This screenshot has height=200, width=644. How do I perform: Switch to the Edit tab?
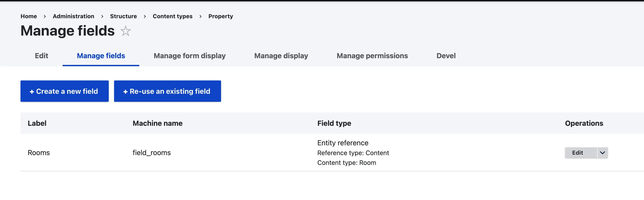[41, 56]
